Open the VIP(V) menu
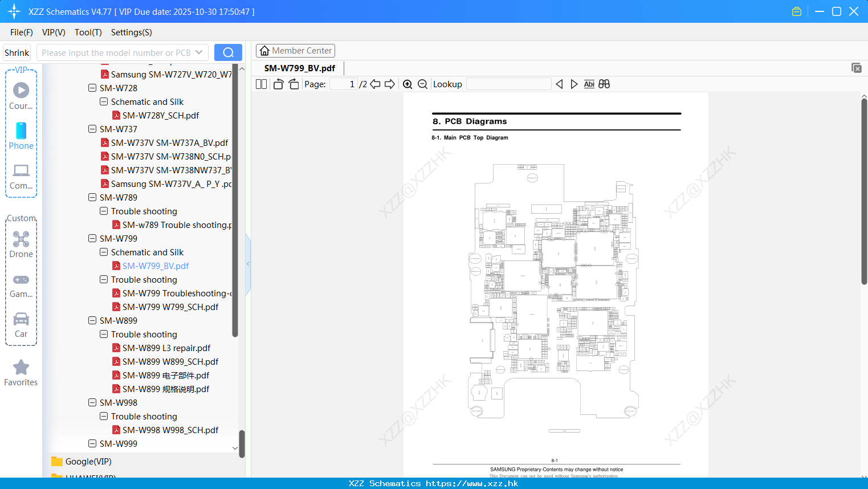 (x=54, y=32)
